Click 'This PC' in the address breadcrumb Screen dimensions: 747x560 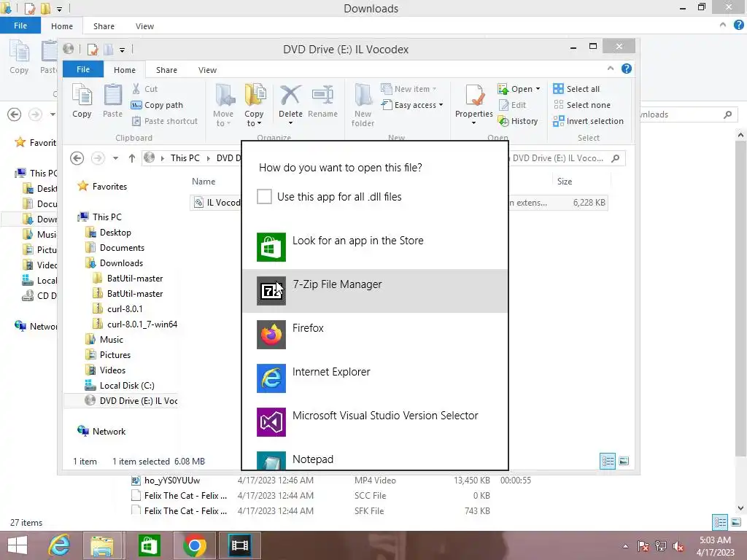click(x=185, y=158)
